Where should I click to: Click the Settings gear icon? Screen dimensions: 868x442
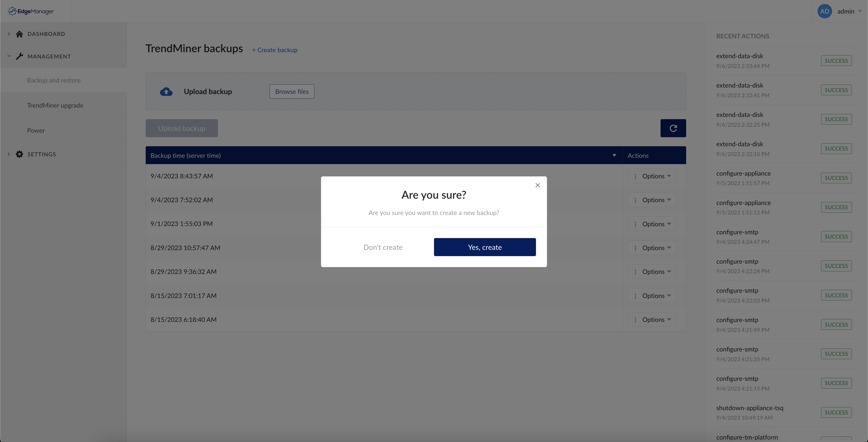point(20,154)
